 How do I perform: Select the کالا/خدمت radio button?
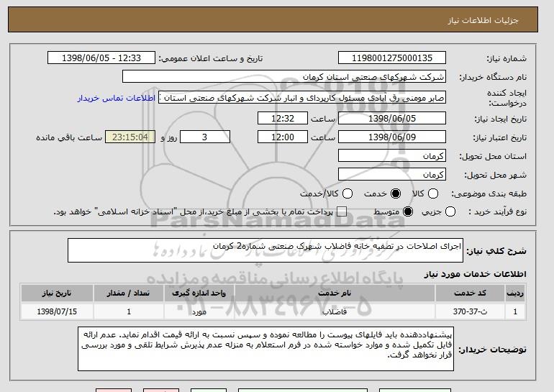click(x=348, y=193)
